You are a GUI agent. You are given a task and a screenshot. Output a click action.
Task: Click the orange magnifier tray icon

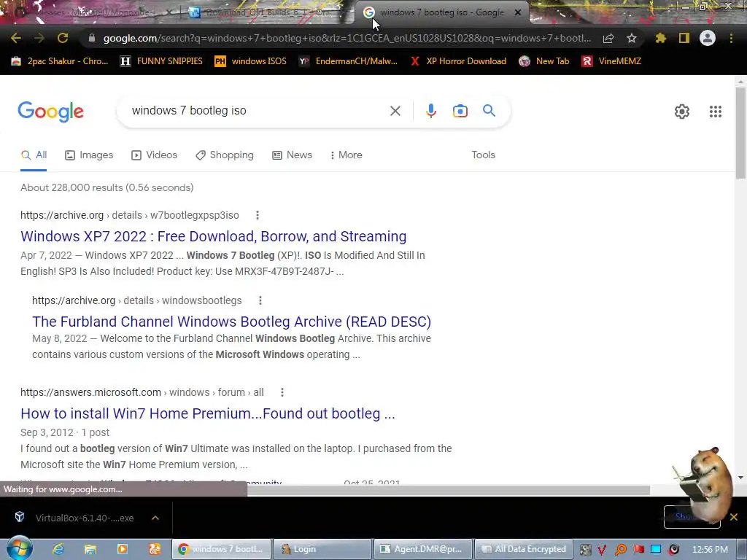620,550
